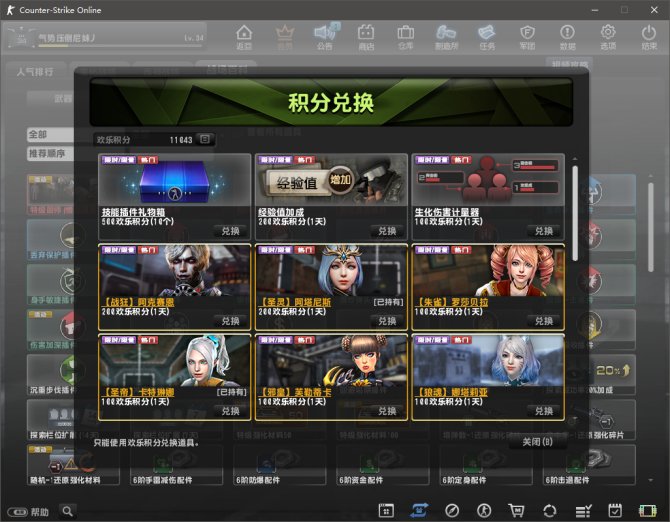This screenshot has width=670, height=522.
Task: Click the home (返回) icon in top bar
Action: [x=244, y=37]
